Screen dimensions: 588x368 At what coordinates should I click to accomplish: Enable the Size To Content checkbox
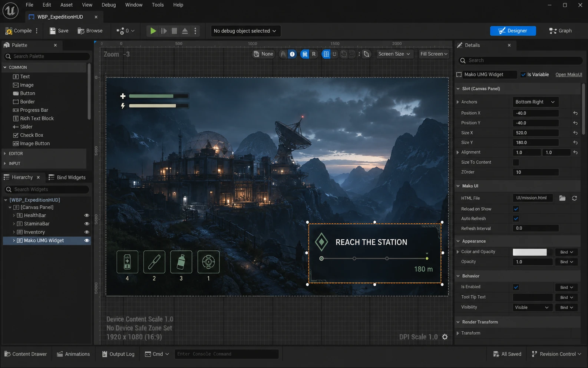pyautogui.click(x=516, y=162)
